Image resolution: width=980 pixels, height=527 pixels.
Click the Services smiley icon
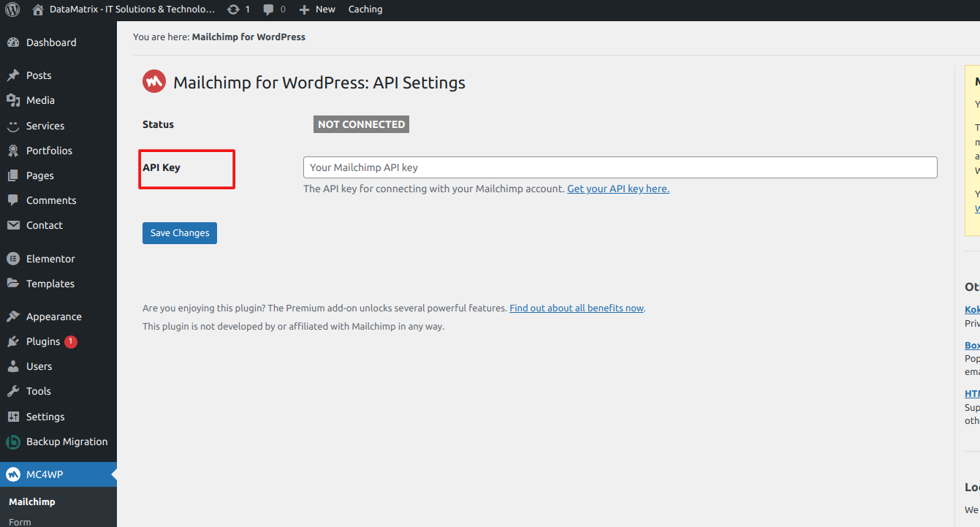tap(13, 126)
